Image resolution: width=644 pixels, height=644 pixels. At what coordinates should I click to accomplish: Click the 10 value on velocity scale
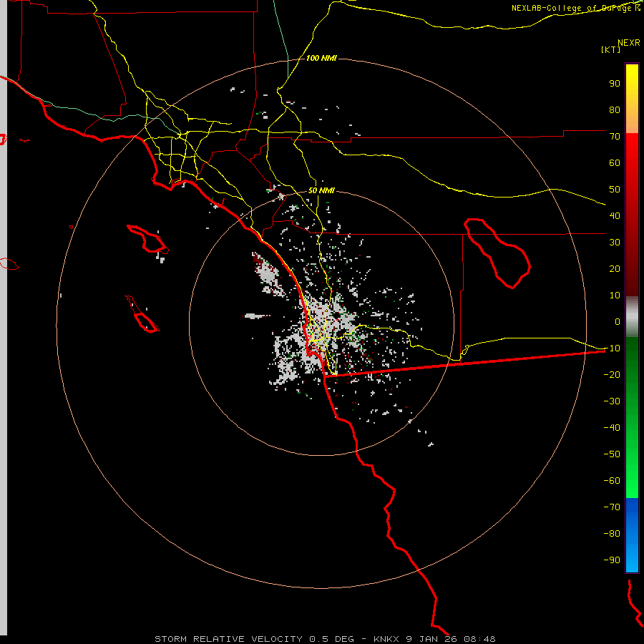[x=615, y=296]
